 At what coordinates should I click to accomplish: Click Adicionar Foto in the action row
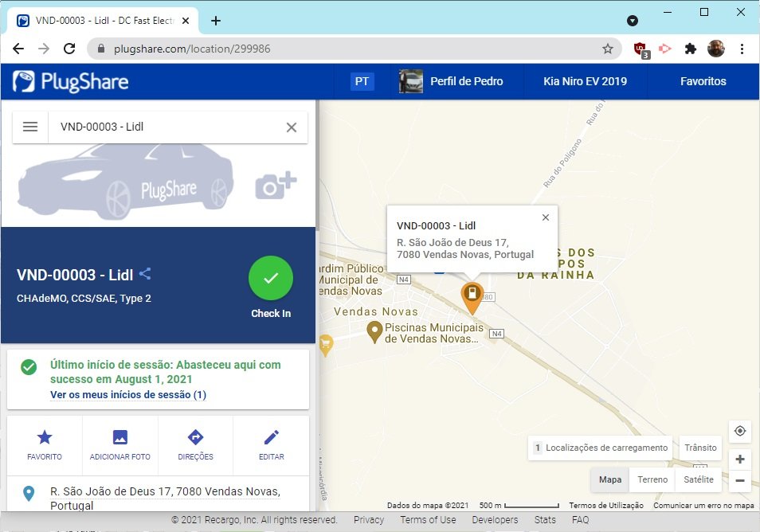coord(120,444)
